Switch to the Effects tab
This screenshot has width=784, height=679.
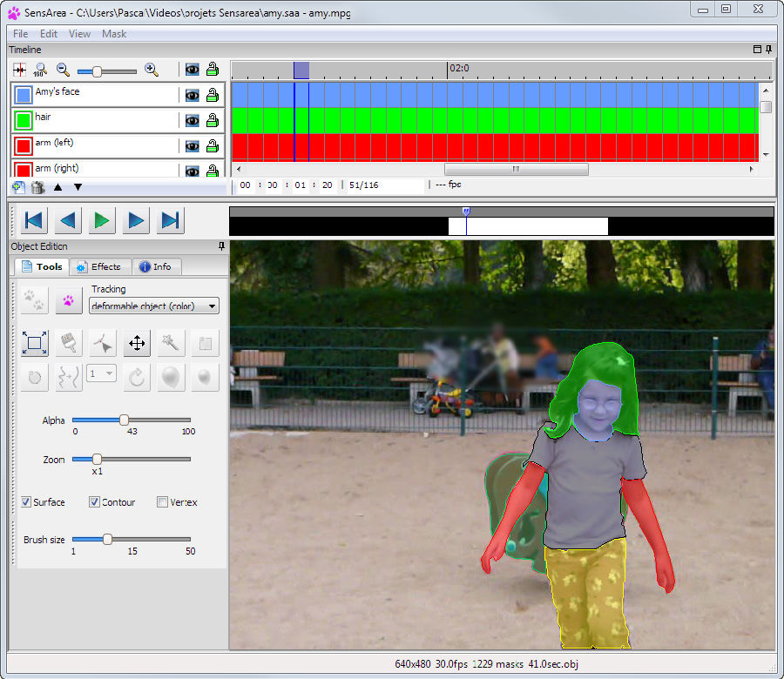point(99,266)
